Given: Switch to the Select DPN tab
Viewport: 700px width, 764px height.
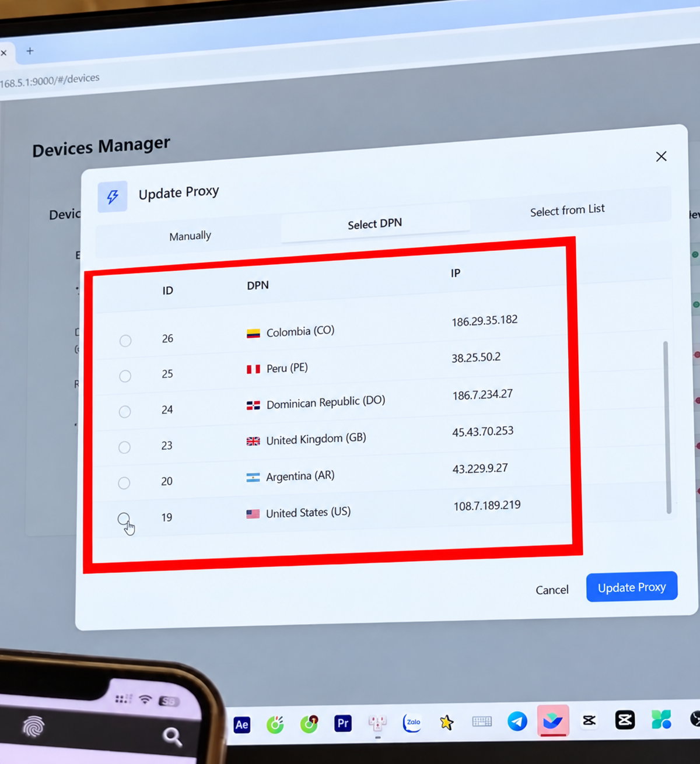Looking at the screenshot, I should [x=375, y=224].
